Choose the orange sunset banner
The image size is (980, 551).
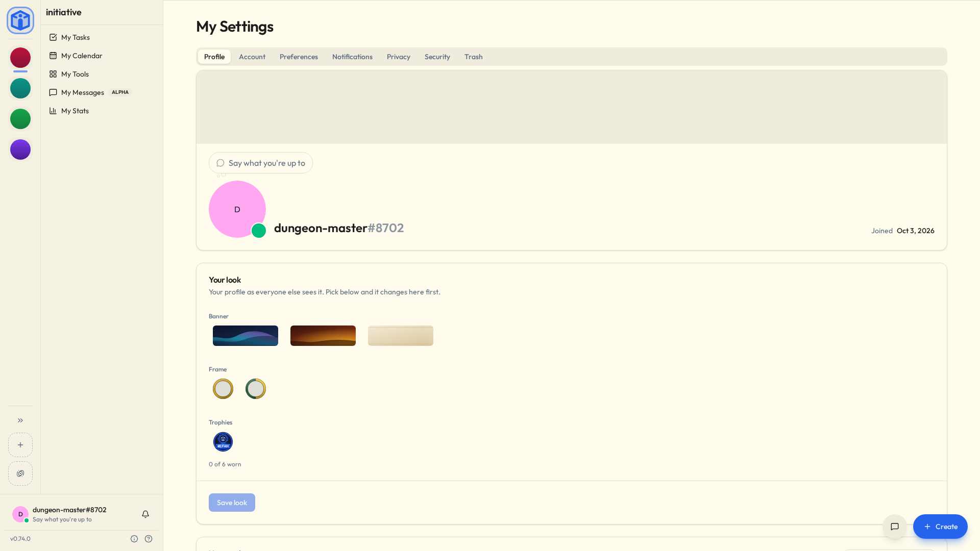click(323, 336)
